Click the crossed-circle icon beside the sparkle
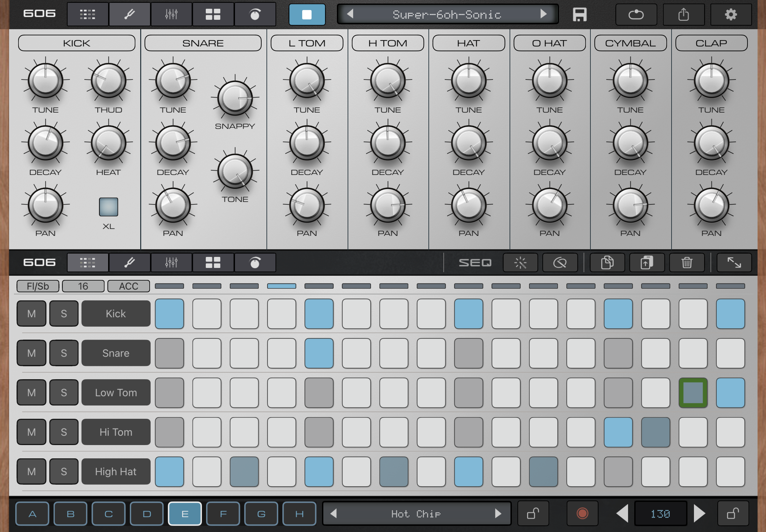The image size is (766, 532). (x=560, y=263)
